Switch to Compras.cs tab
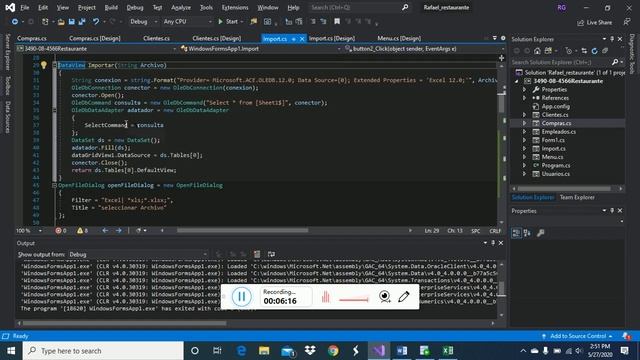Image resolution: width=640 pixels, height=360 pixels. [x=32, y=38]
